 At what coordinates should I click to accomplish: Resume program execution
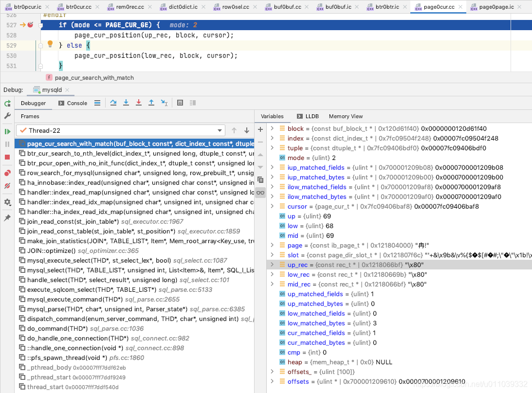7,131
